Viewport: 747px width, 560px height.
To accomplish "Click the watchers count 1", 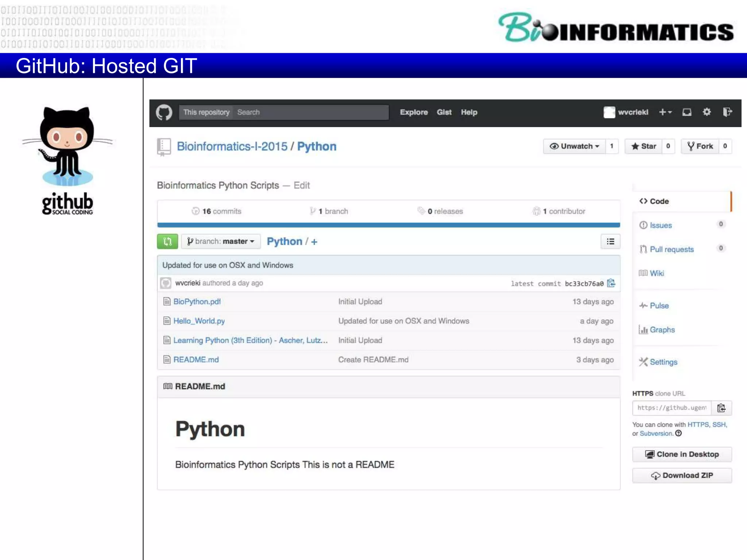I will [x=612, y=146].
